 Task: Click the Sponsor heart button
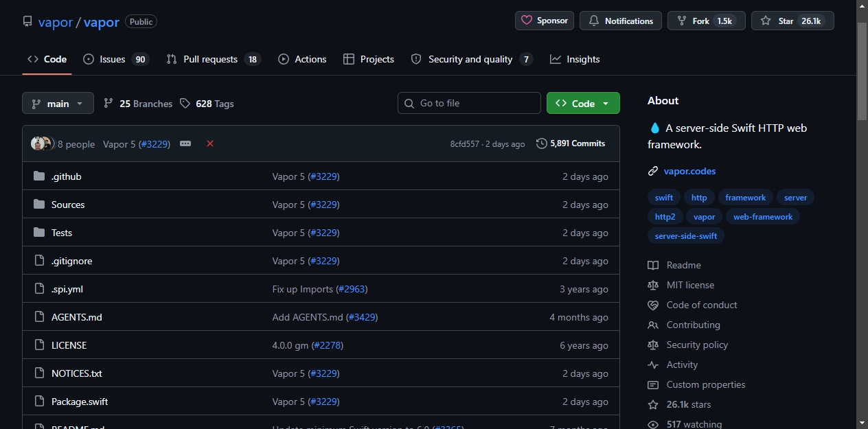pyautogui.click(x=545, y=21)
